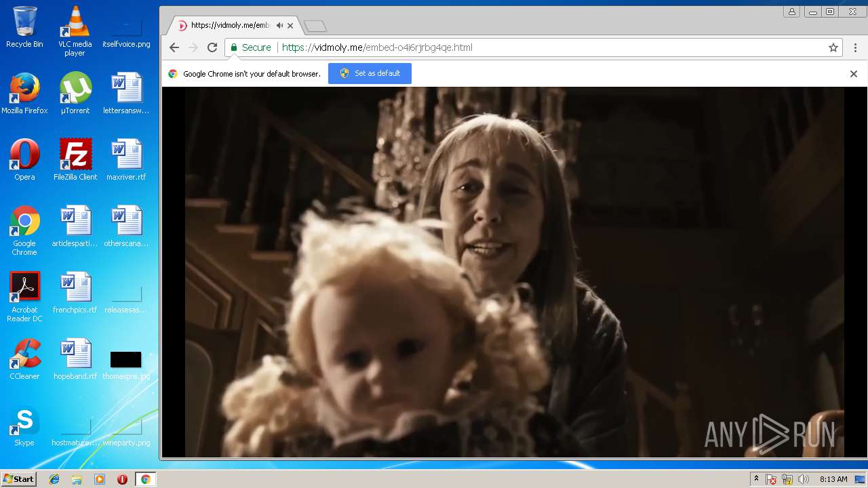Screen dimensions: 868x488
Task: Switch to Chrome taskbar button
Action: [145, 479]
